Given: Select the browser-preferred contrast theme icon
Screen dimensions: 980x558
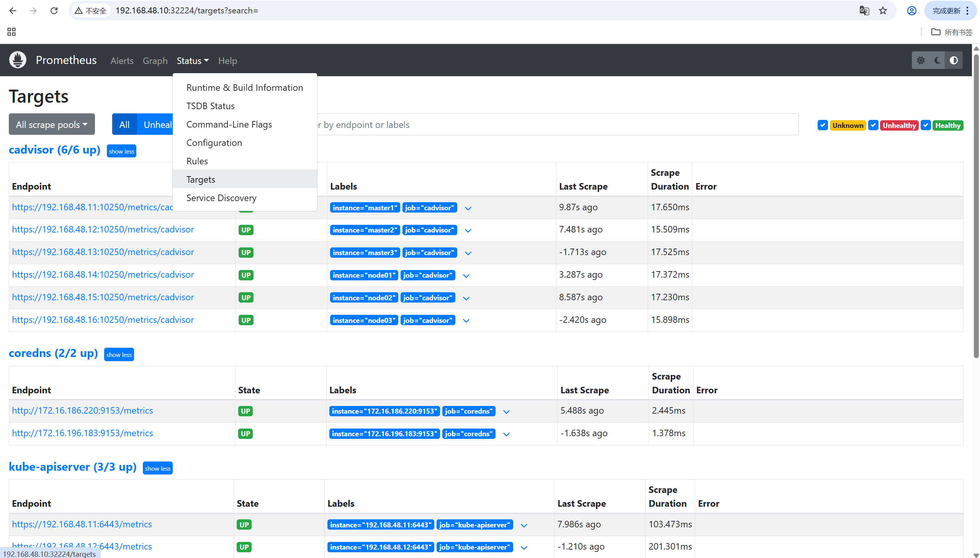Looking at the screenshot, I should (x=954, y=60).
